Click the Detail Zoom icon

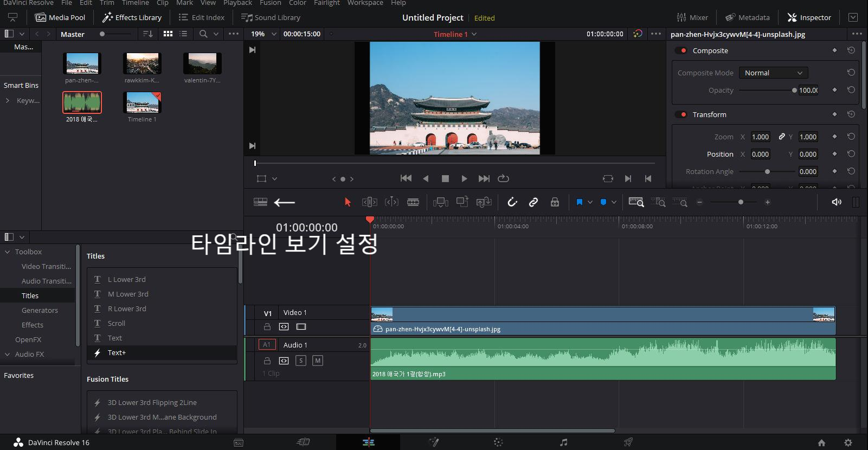[x=658, y=202]
